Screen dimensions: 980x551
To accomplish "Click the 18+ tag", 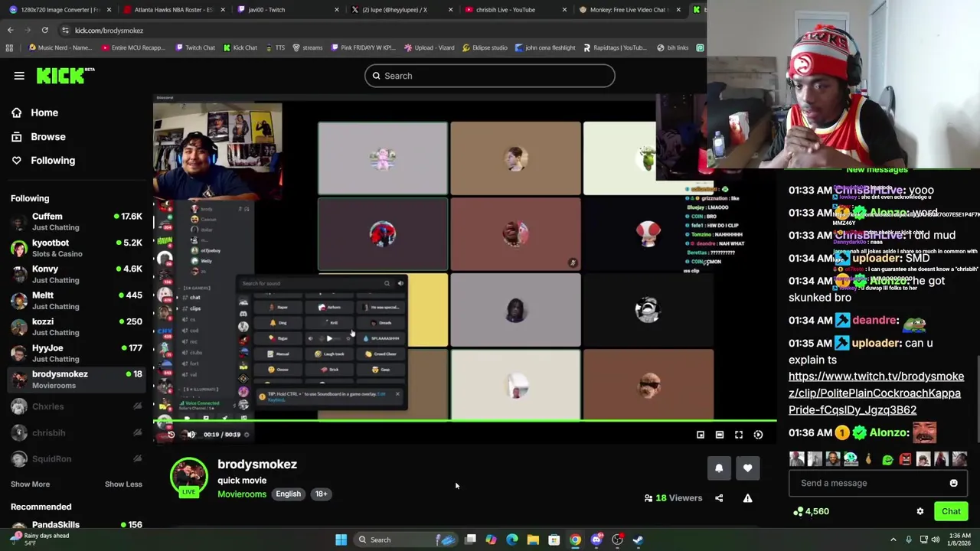I will [x=321, y=494].
